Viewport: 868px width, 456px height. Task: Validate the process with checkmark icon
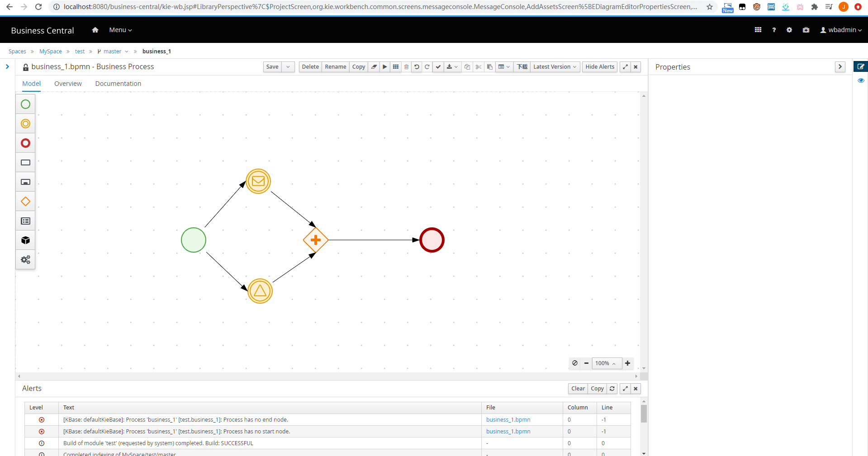[x=438, y=67]
